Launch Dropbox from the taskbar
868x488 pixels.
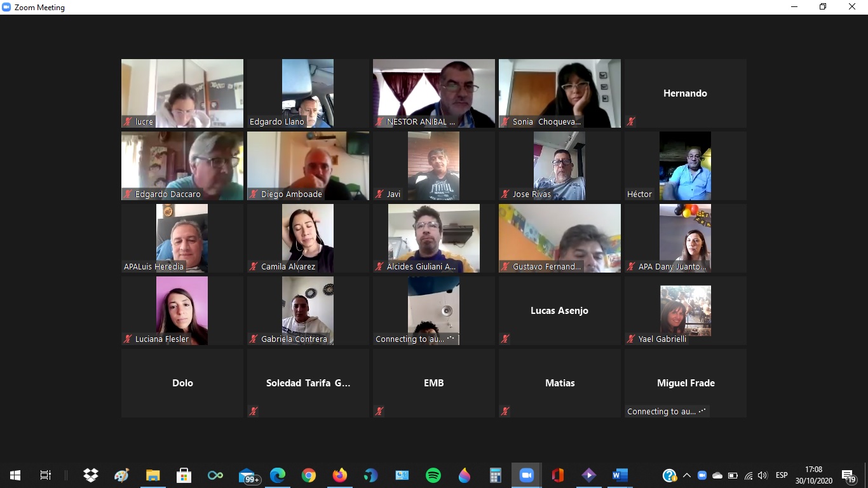(91, 475)
